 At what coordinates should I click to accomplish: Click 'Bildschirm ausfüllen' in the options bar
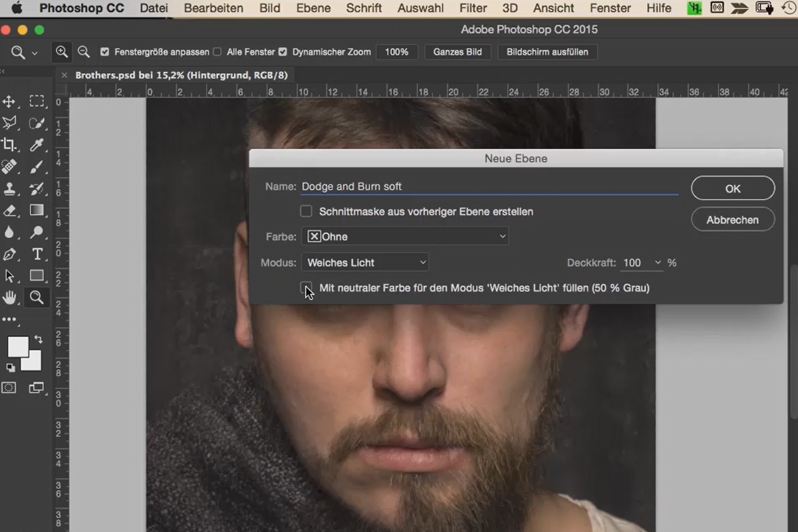coord(547,51)
